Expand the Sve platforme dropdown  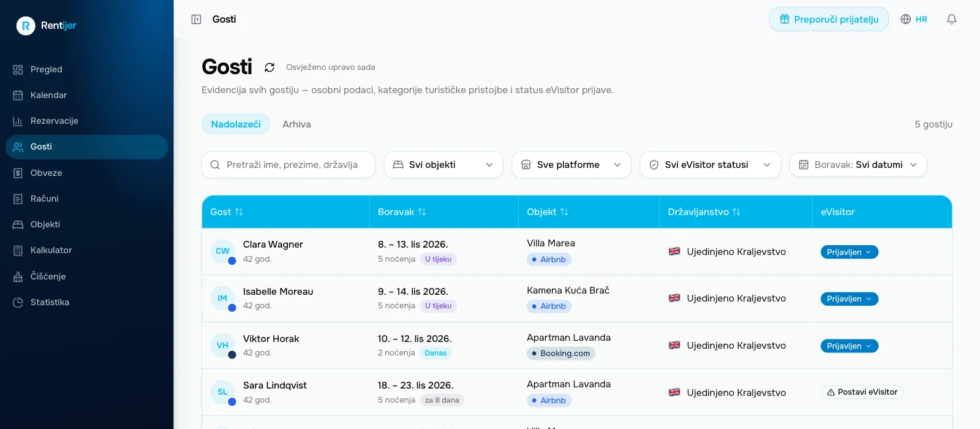click(x=571, y=165)
